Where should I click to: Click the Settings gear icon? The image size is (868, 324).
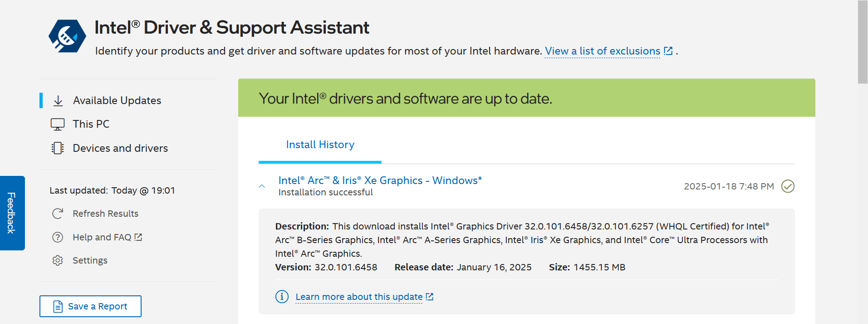coord(58,260)
